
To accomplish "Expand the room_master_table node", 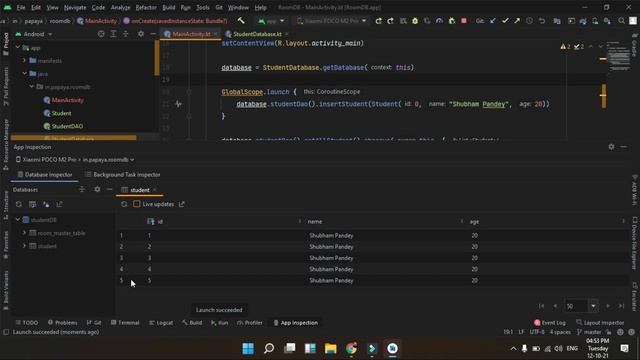I will coord(24,233).
